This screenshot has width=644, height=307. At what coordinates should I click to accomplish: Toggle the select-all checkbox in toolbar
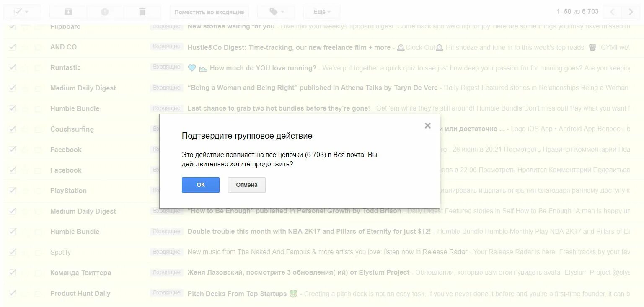tap(18, 12)
